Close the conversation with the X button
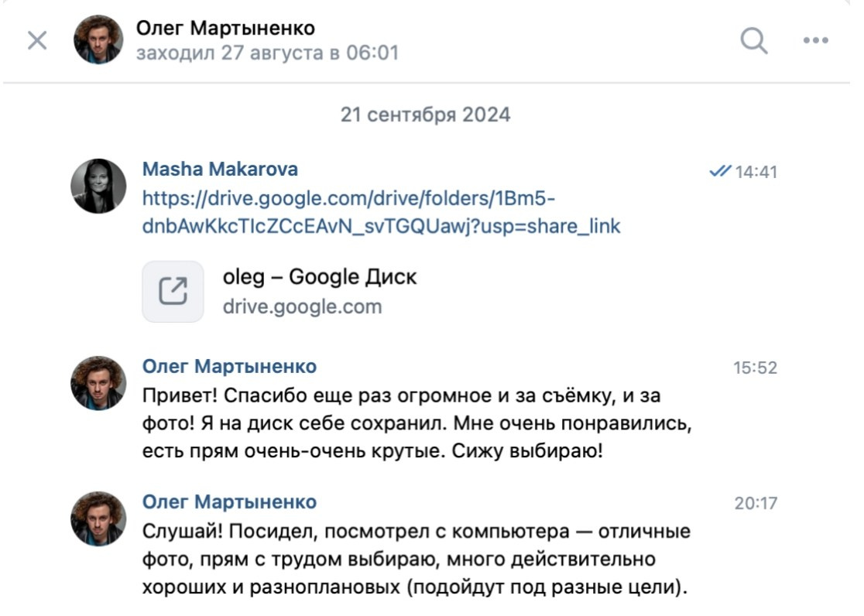Image resolution: width=864 pixels, height=616 pixels. tap(36, 42)
